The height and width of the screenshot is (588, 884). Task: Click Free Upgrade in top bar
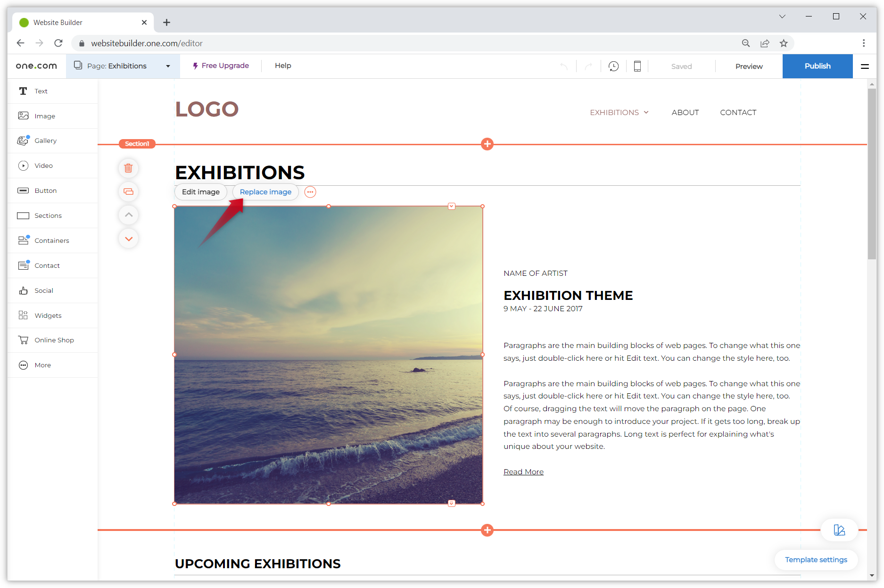pyautogui.click(x=221, y=66)
